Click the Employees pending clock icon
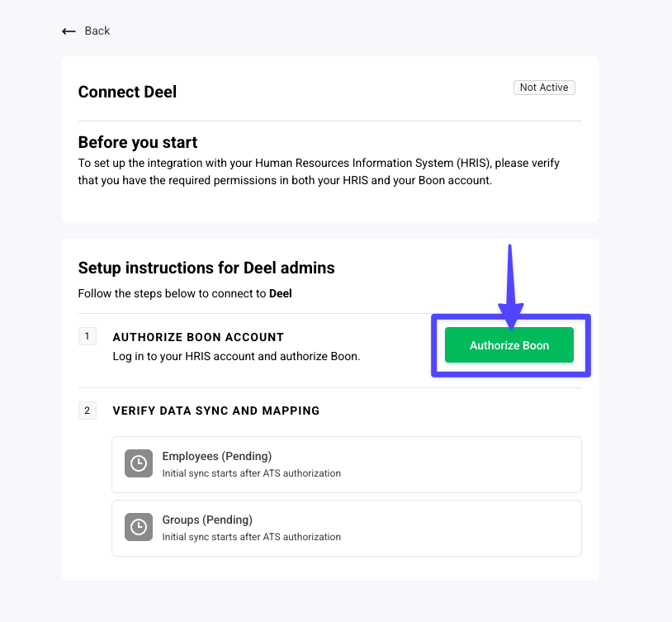The image size is (672, 622). [x=139, y=463]
